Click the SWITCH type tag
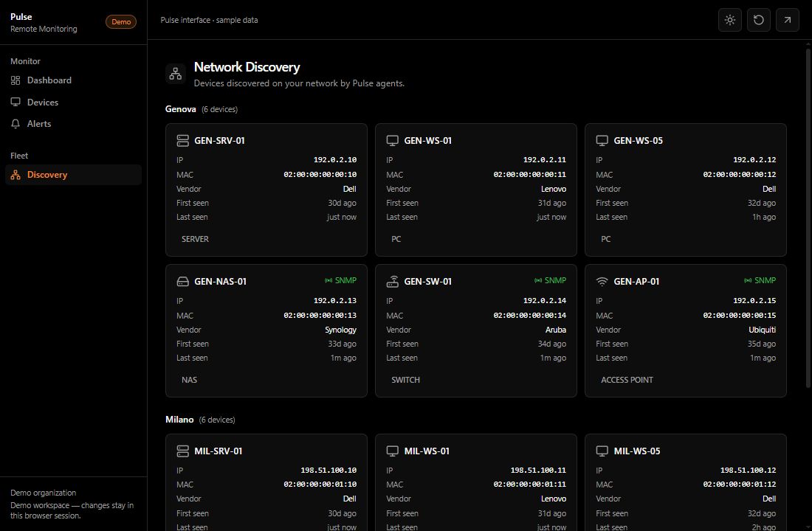The width and height of the screenshot is (812, 531). coord(405,380)
